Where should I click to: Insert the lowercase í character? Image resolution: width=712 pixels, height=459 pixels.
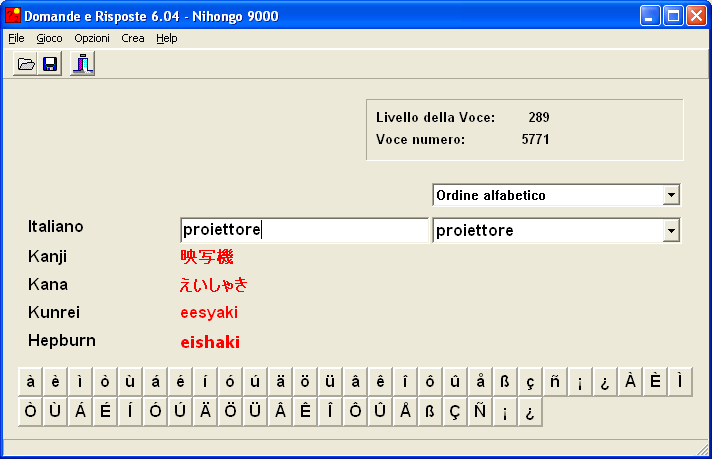(205, 382)
